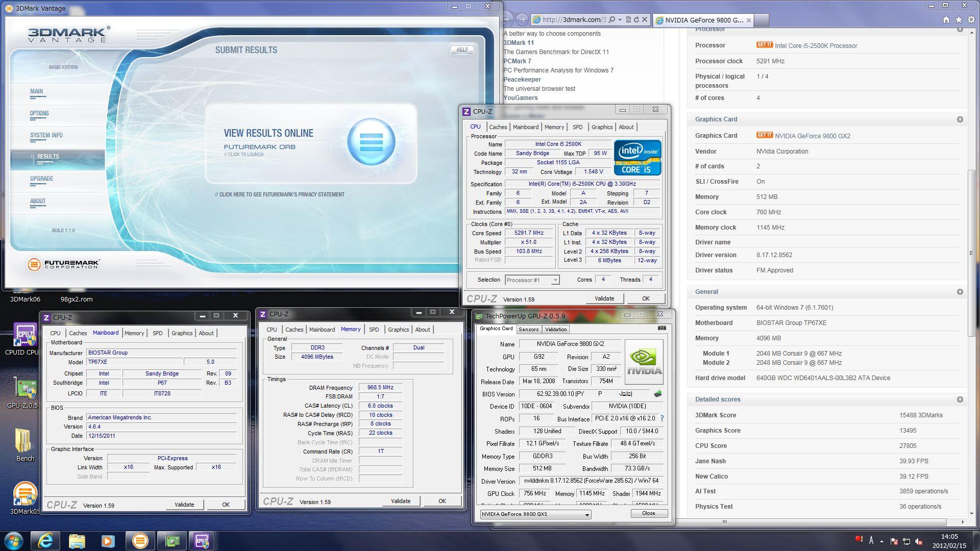Click the GPU-Z BIOS save chip icon
Screen dimensions: 980x551
(x=657, y=393)
